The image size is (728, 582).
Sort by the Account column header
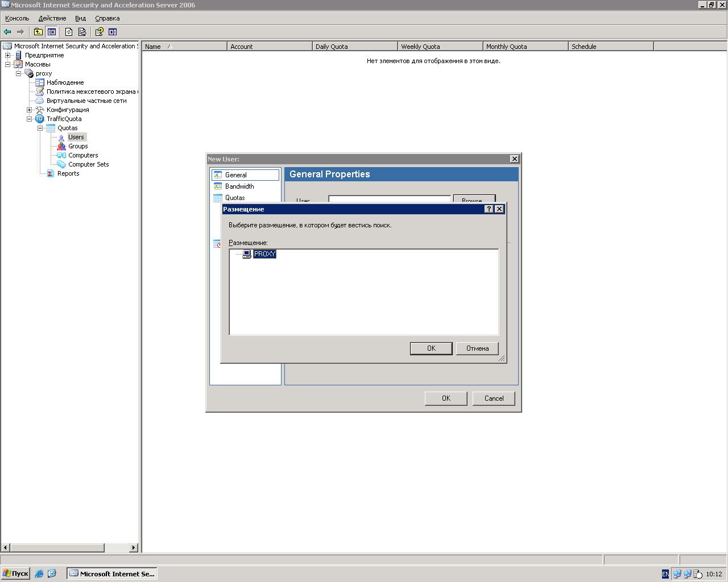tap(270, 47)
